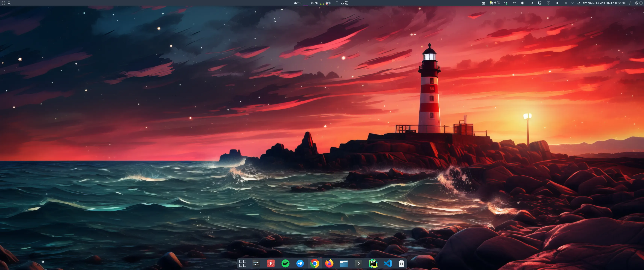The image size is (644, 270).
Task: Open the terminal launcher in dock
Action: (358, 263)
